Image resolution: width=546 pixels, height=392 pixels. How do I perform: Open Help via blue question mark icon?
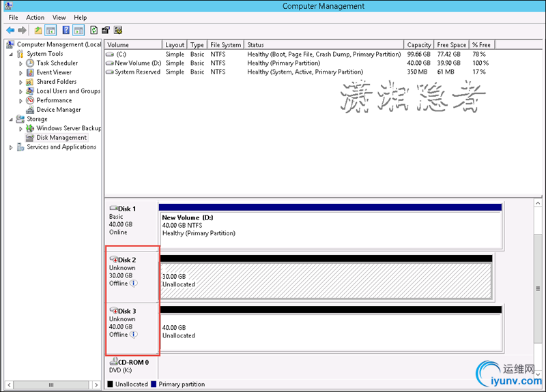click(66, 30)
